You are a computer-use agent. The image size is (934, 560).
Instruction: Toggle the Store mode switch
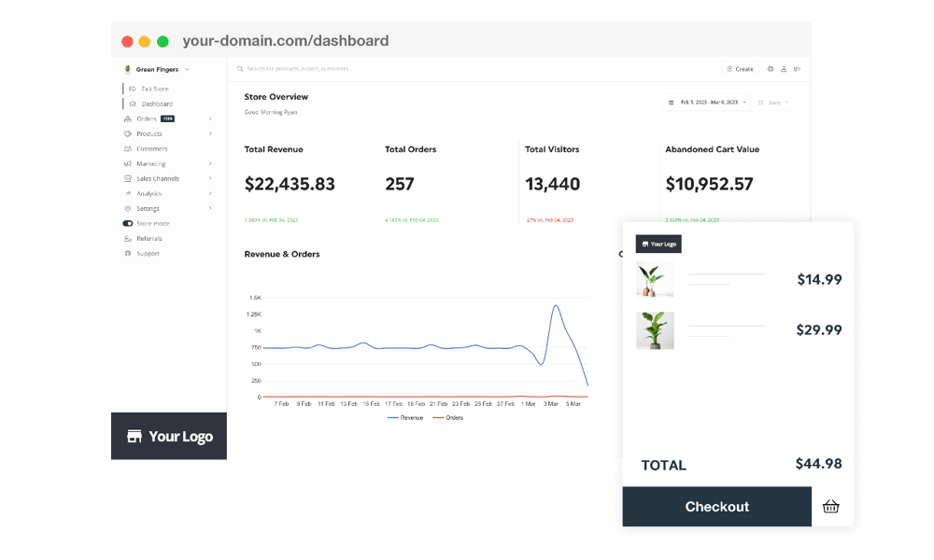coord(127,223)
